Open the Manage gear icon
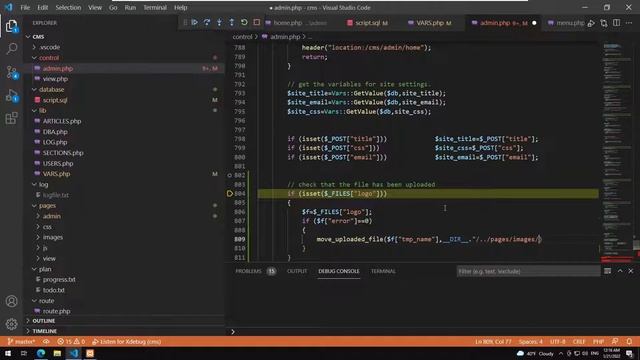 [x=11, y=324]
